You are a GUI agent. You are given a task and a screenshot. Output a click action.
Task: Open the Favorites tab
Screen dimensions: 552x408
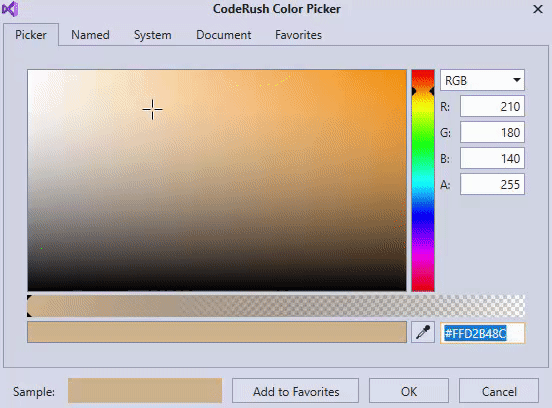coord(298,35)
